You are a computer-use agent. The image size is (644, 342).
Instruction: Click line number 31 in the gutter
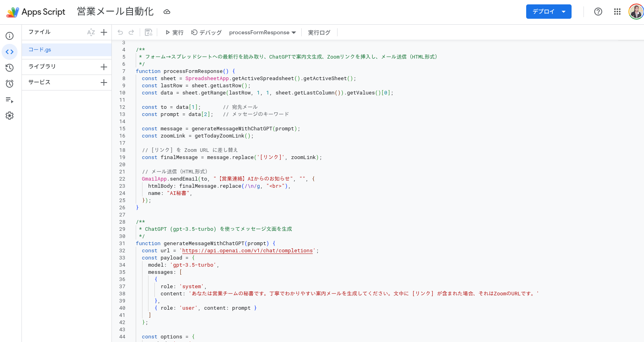(122, 244)
